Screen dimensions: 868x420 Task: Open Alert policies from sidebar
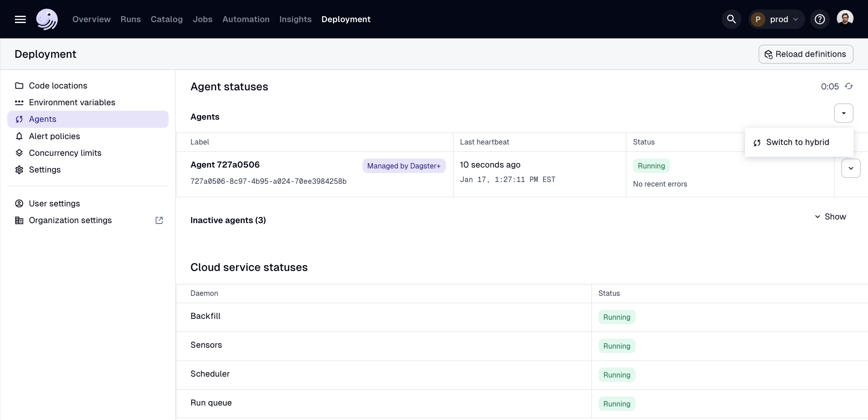coord(54,136)
